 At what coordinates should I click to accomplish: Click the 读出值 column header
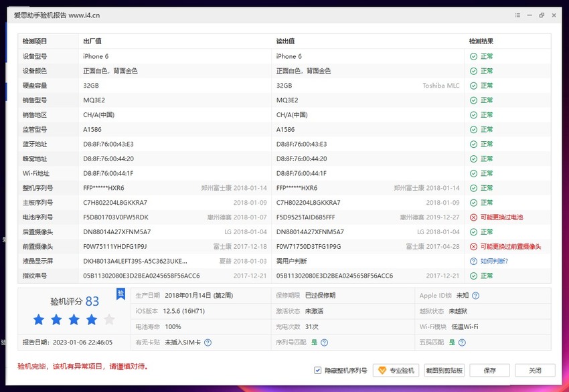point(286,41)
